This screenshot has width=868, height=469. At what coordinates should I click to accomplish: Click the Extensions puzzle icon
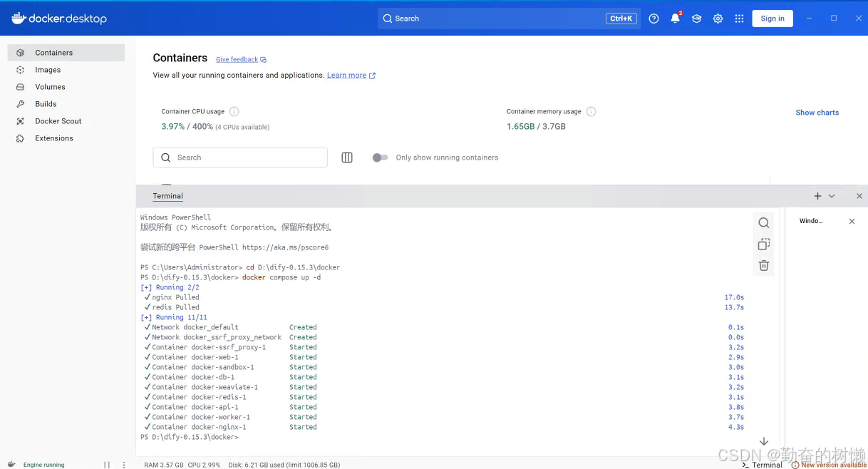pyautogui.click(x=21, y=138)
